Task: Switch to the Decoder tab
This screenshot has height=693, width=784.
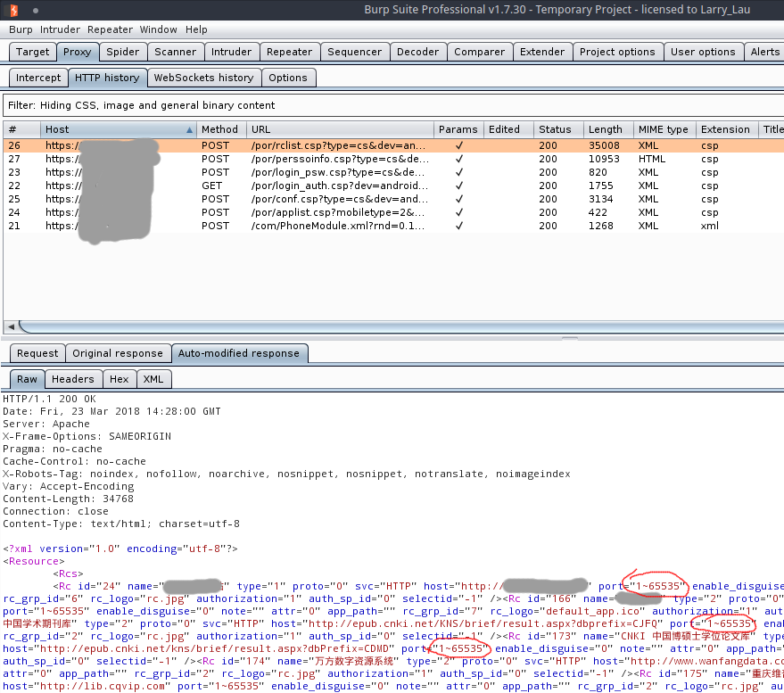Action: click(417, 52)
